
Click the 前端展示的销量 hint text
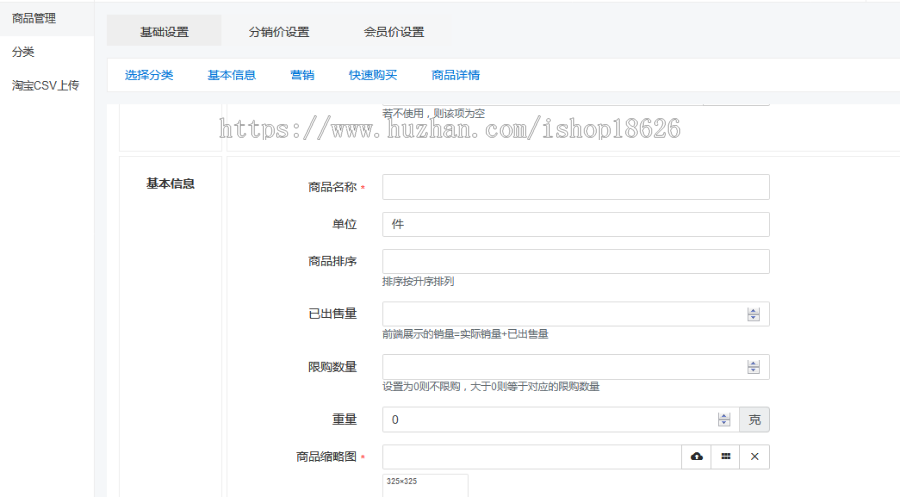(x=465, y=334)
